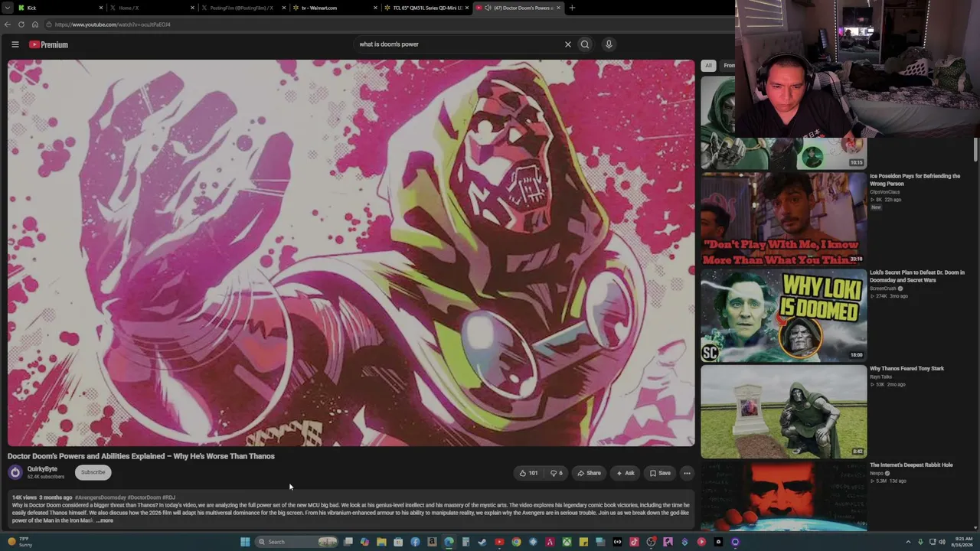Reload the current page
Viewport: 980px width, 551px height.
pyautogui.click(x=21, y=24)
